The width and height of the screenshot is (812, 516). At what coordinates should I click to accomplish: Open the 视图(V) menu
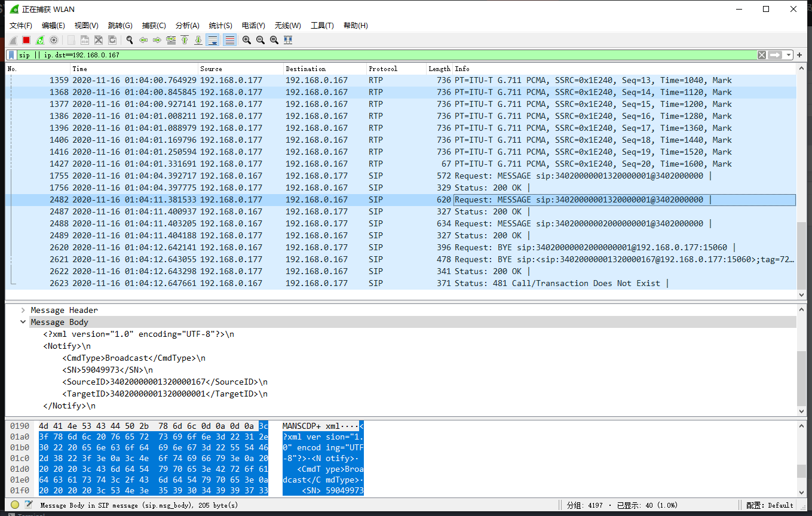(86, 25)
